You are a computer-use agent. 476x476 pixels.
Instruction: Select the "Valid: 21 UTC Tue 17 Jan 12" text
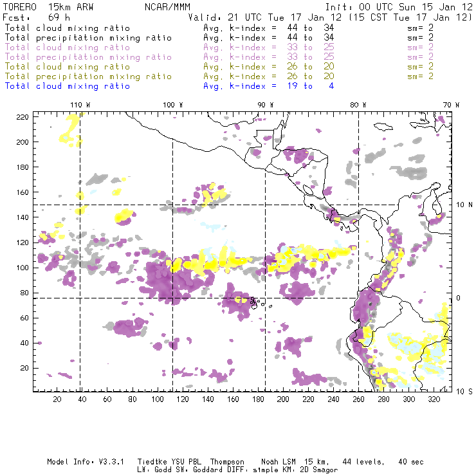click(265, 17)
